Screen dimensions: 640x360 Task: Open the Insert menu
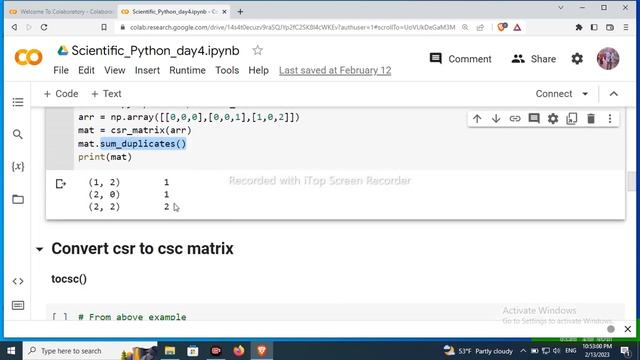pos(147,70)
